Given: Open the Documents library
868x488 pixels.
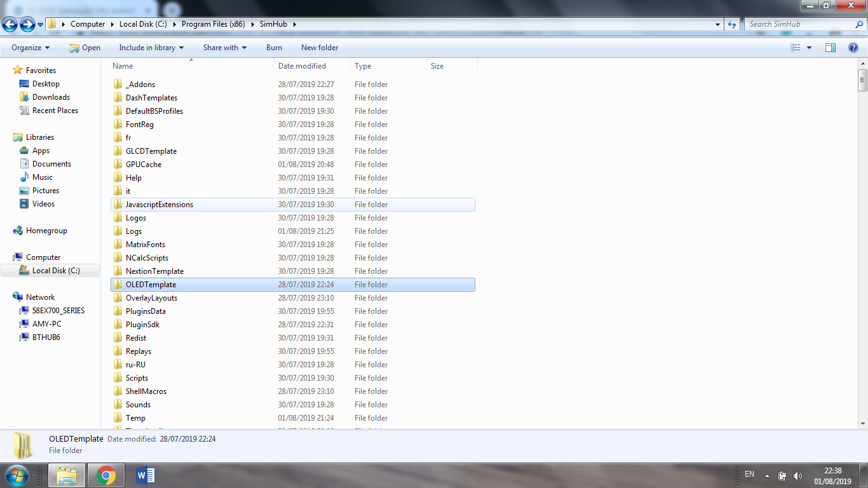Looking at the screenshot, I should point(51,164).
